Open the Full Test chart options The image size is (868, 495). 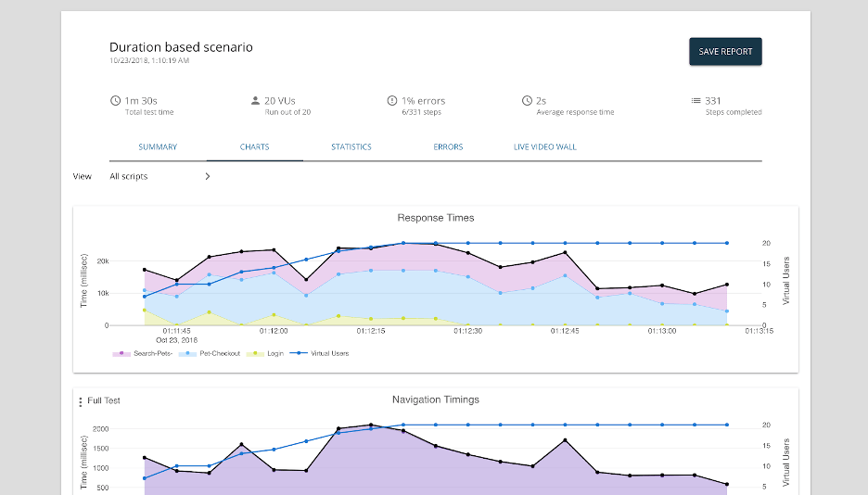(104, 400)
